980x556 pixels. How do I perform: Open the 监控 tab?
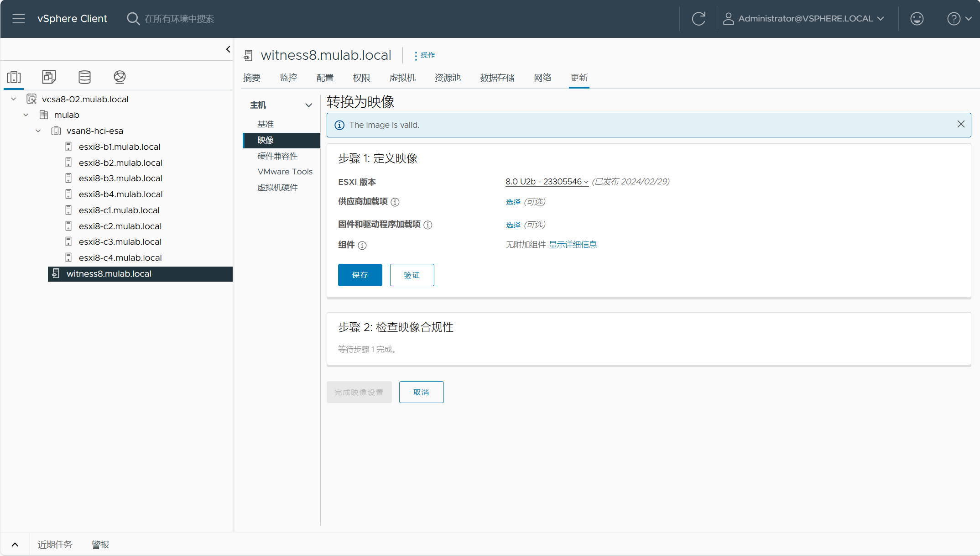point(288,78)
